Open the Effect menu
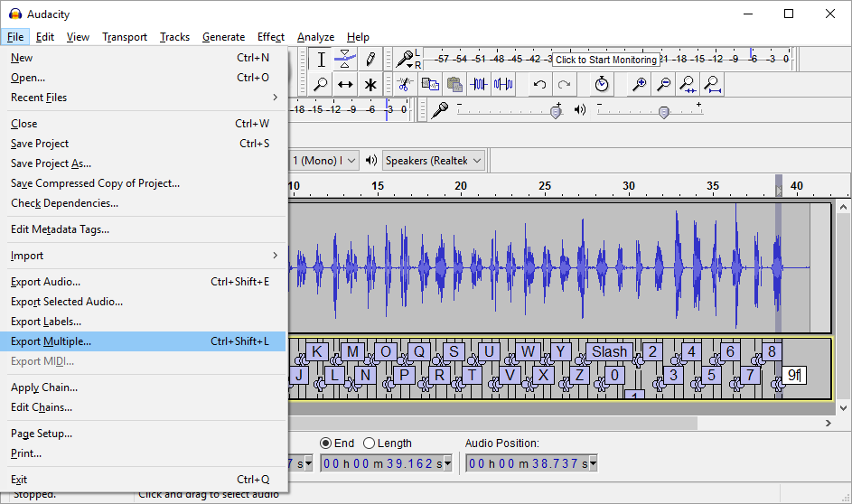The height and width of the screenshot is (504, 852). (270, 37)
